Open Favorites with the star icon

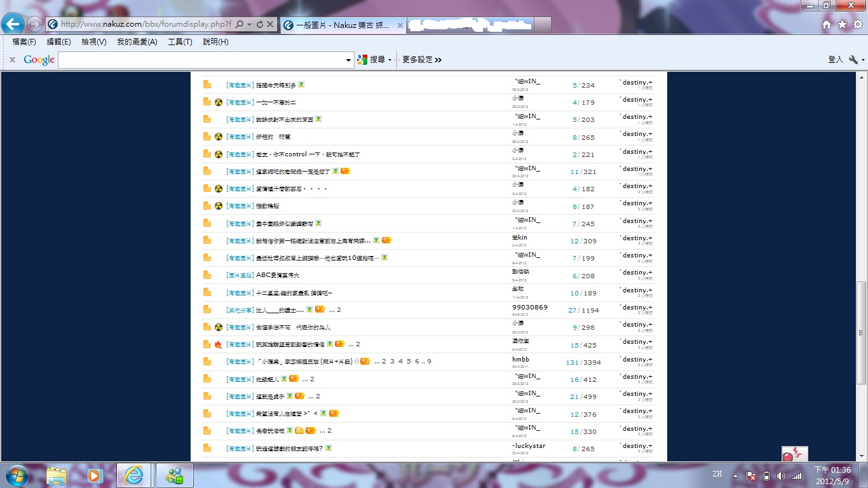(x=842, y=24)
